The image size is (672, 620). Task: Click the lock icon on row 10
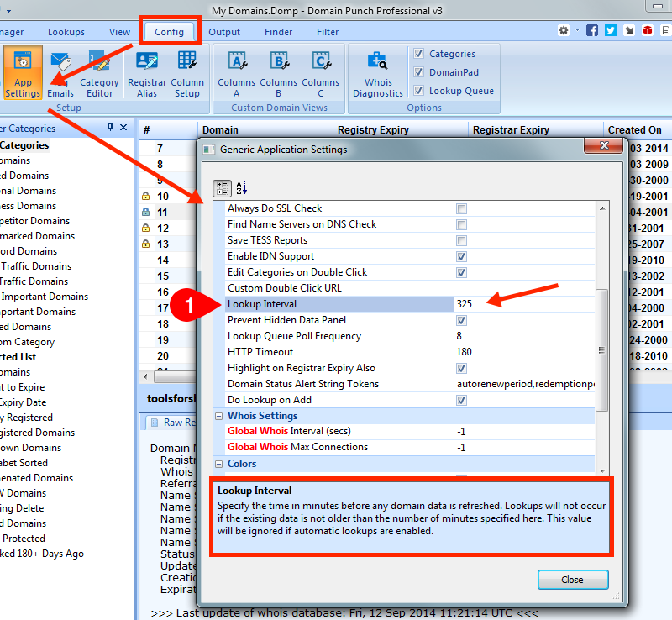[145, 197]
